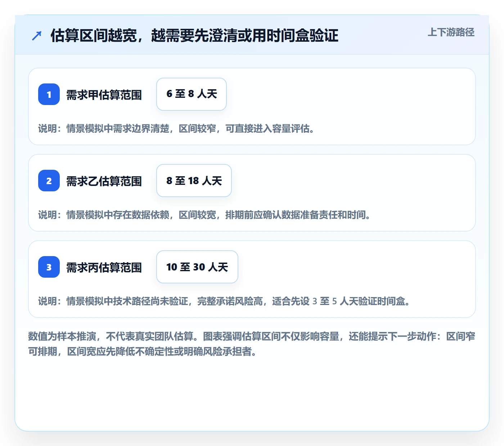504x446 pixels.
Task: Select the 需求甲估算范围 heading
Action: (x=104, y=95)
